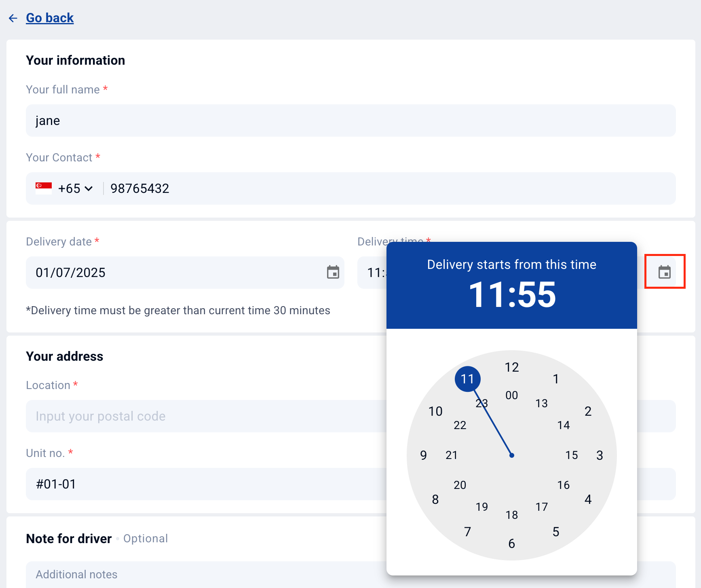Viewport: 701px width, 588px height.
Task: Expand the +65 country code dropdown
Action: pyautogui.click(x=76, y=188)
